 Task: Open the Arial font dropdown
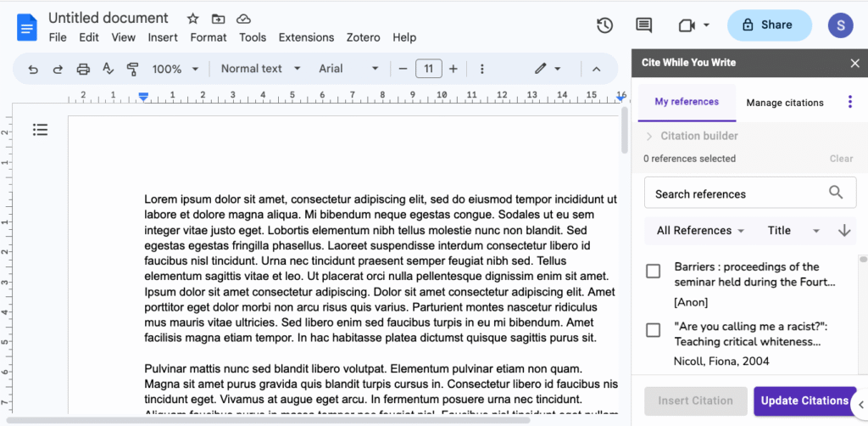[x=348, y=69]
